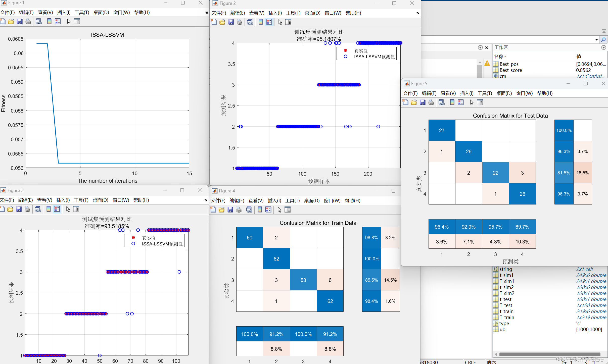
Task: Open Property Inspector icon in Figure 5
Action: point(480,102)
